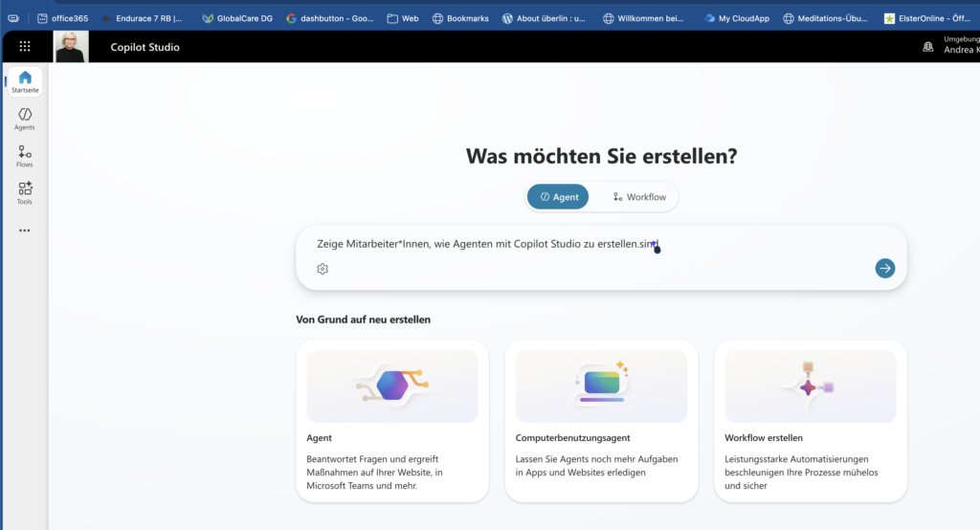Open the office365 bookmark

[62, 18]
